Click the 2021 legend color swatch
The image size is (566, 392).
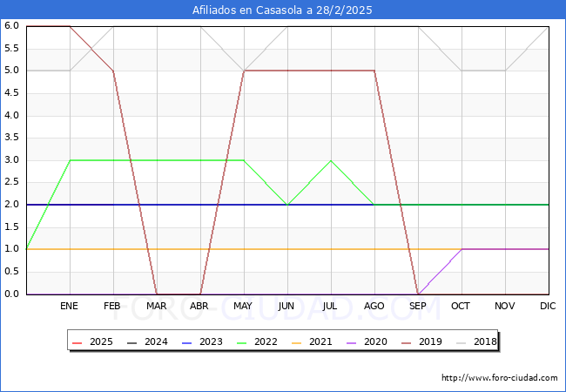tap(296, 342)
